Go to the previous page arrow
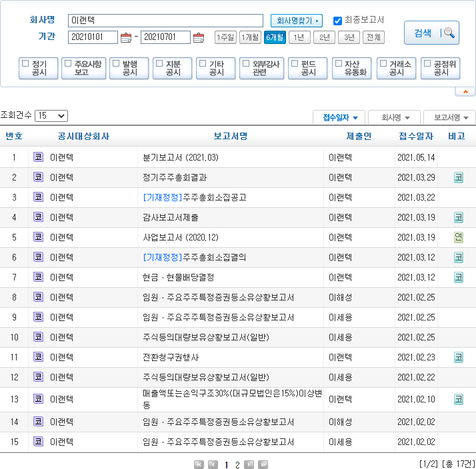Screen dimensions: 476x469 [213, 464]
